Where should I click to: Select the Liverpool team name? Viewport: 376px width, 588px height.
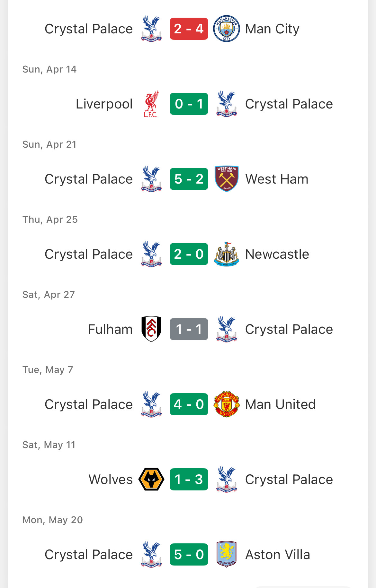tap(104, 104)
